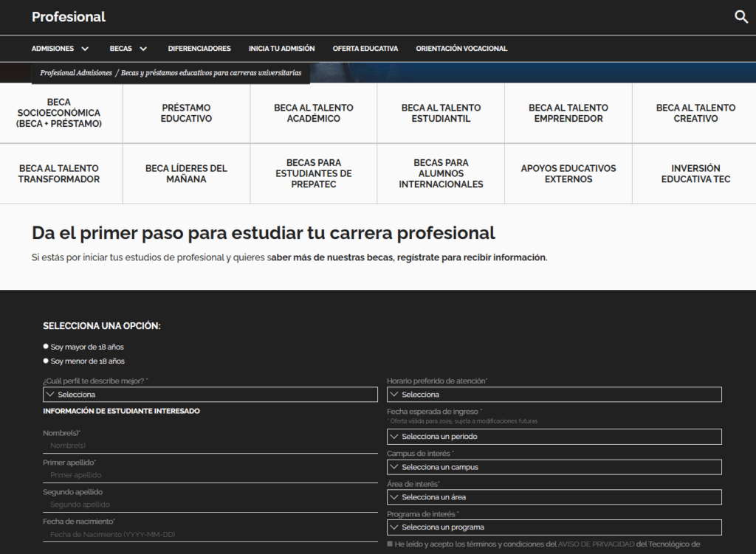Select 'Soy menor de 18 años' option
This screenshot has height=554, width=756.
[46, 361]
